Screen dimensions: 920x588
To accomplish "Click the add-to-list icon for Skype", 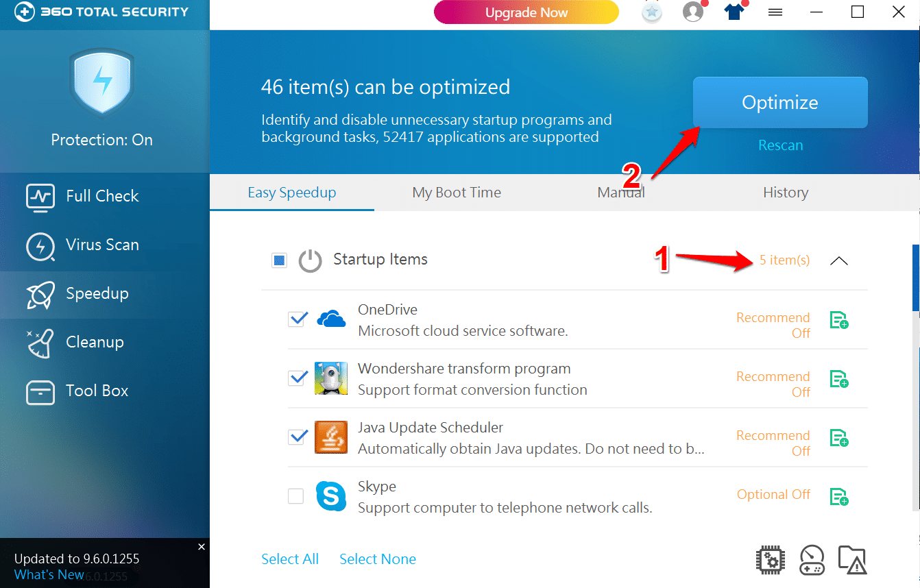I will coord(839,497).
